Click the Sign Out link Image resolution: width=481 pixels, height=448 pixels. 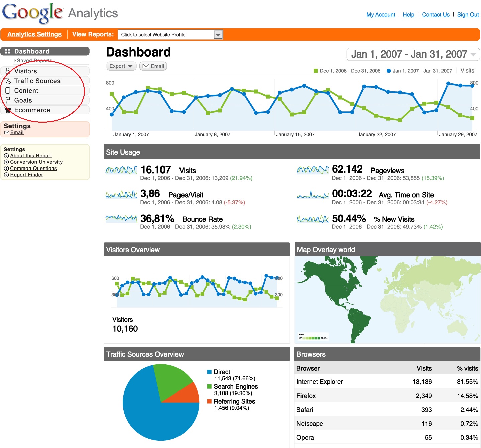(x=468, y=14)
